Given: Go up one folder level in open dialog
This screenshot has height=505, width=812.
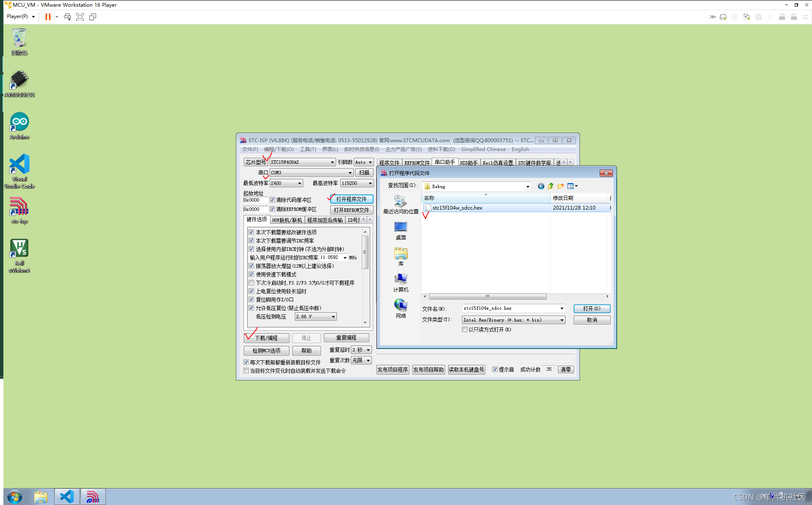Looking at the screenshot, I should [x=550, y=186].
